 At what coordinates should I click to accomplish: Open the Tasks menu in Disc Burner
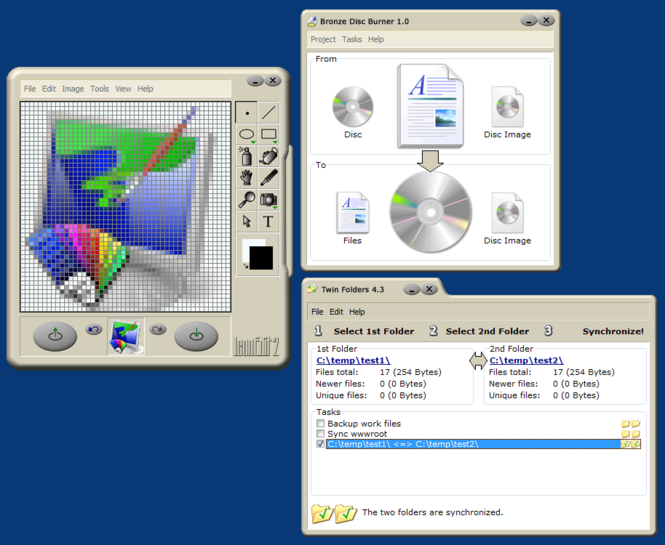click(352, 39)
